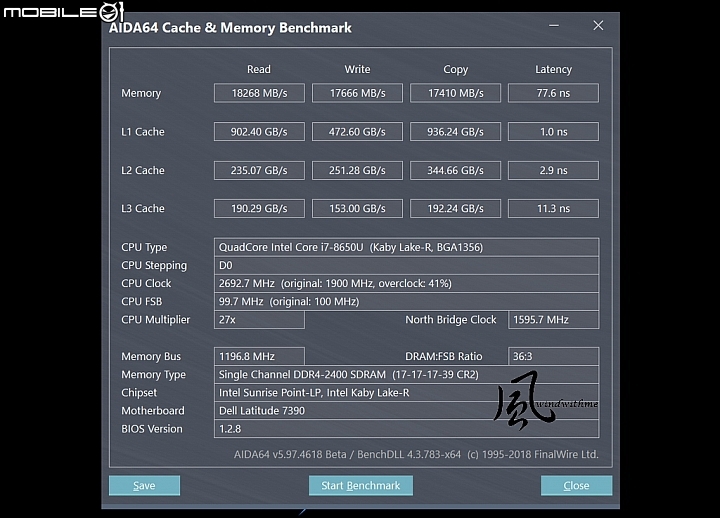Click Memory Bus value 1196.8 MHz
Screen dimensions: 720x518
(259, 356)
